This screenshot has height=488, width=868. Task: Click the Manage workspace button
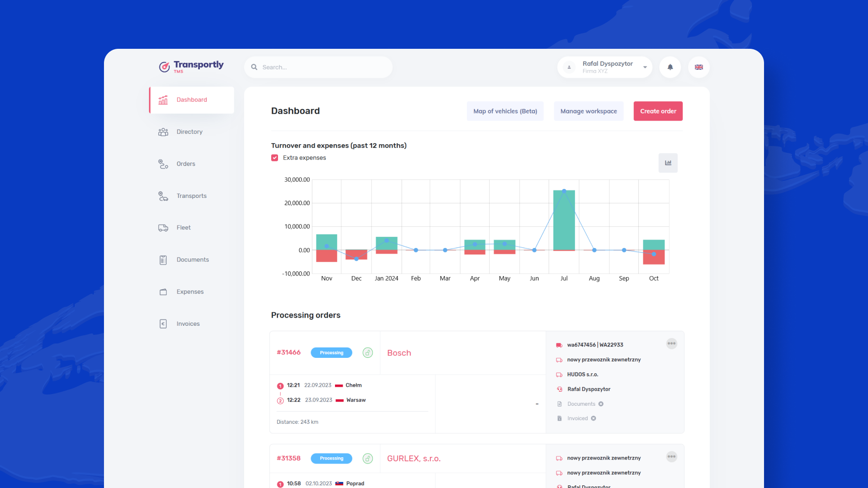click(589, 111)
